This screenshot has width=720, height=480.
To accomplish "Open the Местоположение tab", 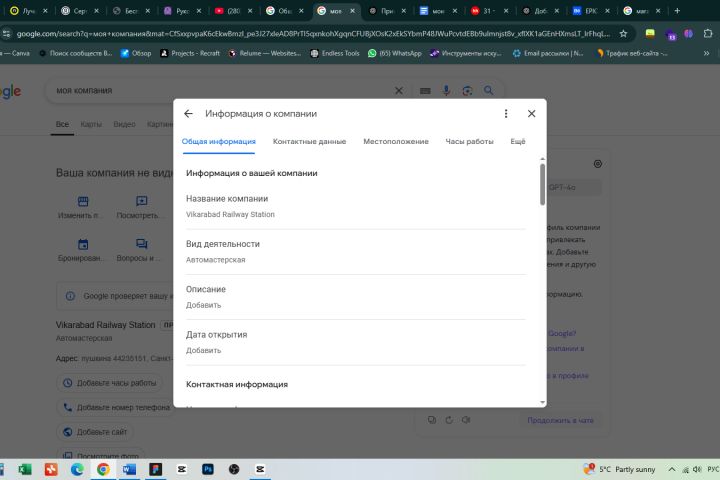I will [x=396, y=141].
